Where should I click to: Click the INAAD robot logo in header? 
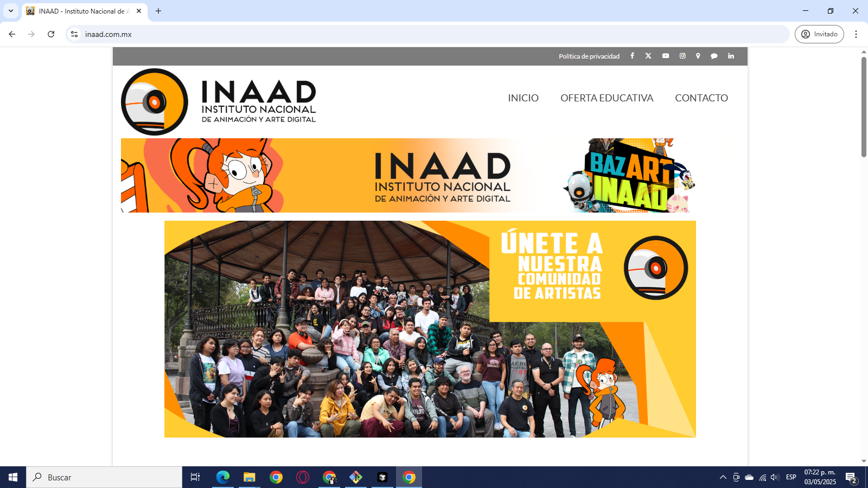click(155, 102)
